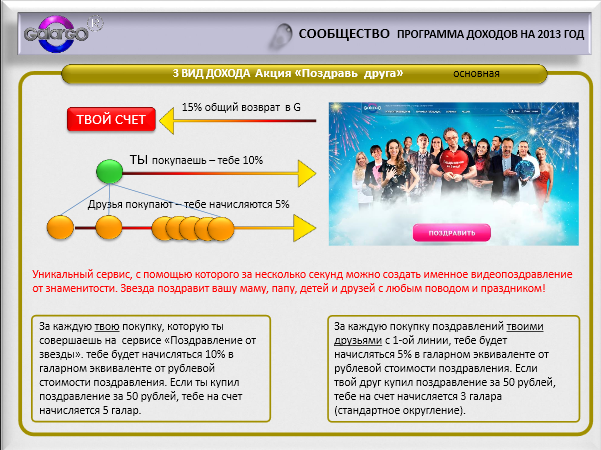Click the text (стандартное округление)
This screenshot has width=601, height=450.
tap(400, 411)
